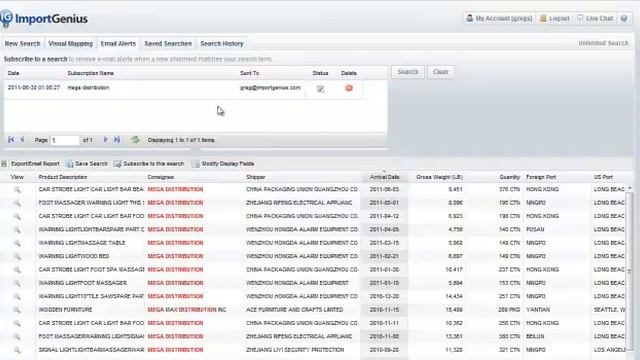View details for 2011-03-15 shipment row
The height and width of the screenshot is (360, 640).
pyautogui.click(x=17, y=243)
